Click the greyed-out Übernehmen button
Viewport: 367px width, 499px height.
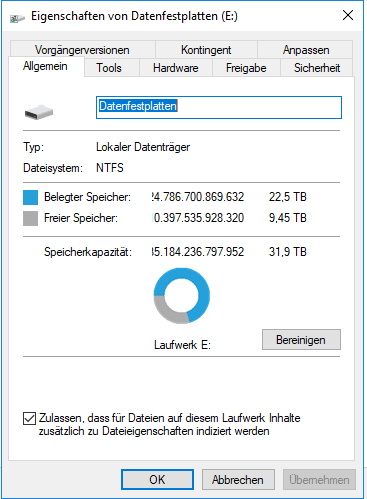pyautogui.click(x=319, y=480)
